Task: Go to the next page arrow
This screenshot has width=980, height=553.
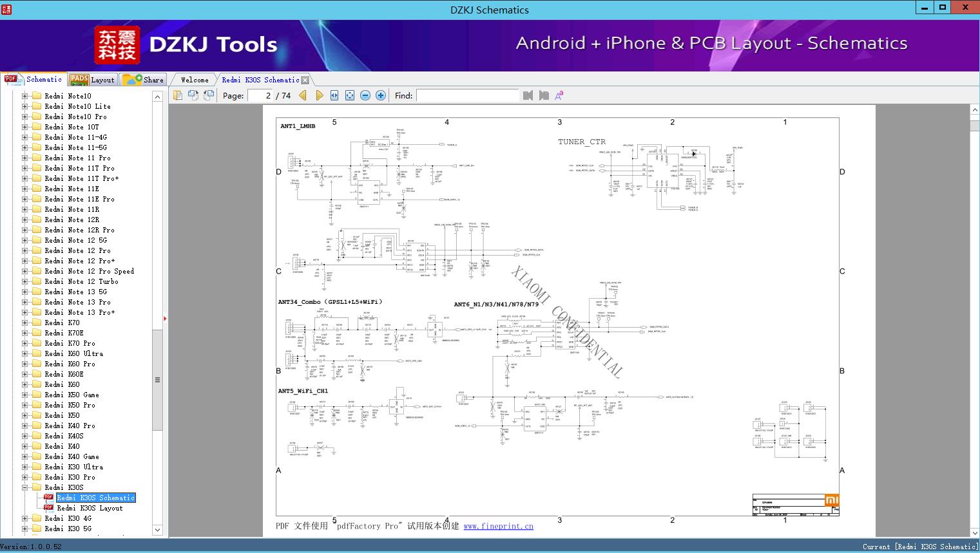Action: click(319, 95)
